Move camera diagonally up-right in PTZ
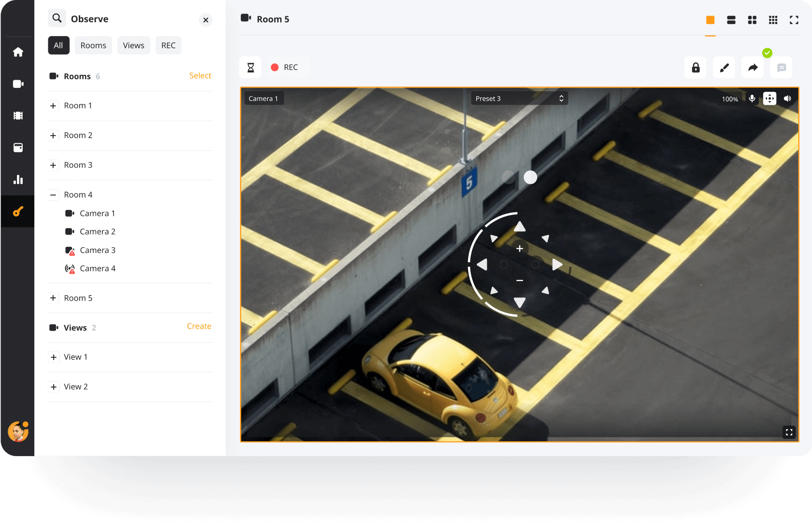This screenshot has height=530, width=812. [545, 238]
